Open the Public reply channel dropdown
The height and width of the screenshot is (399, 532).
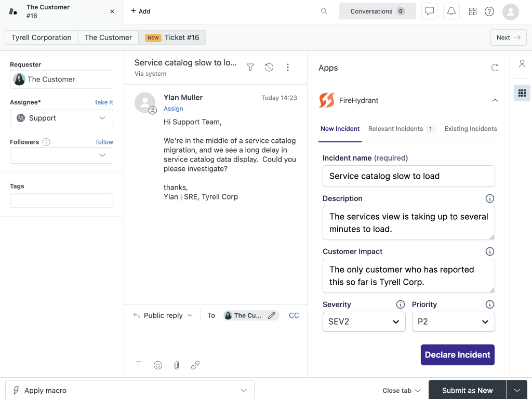[x=163, y=315]
